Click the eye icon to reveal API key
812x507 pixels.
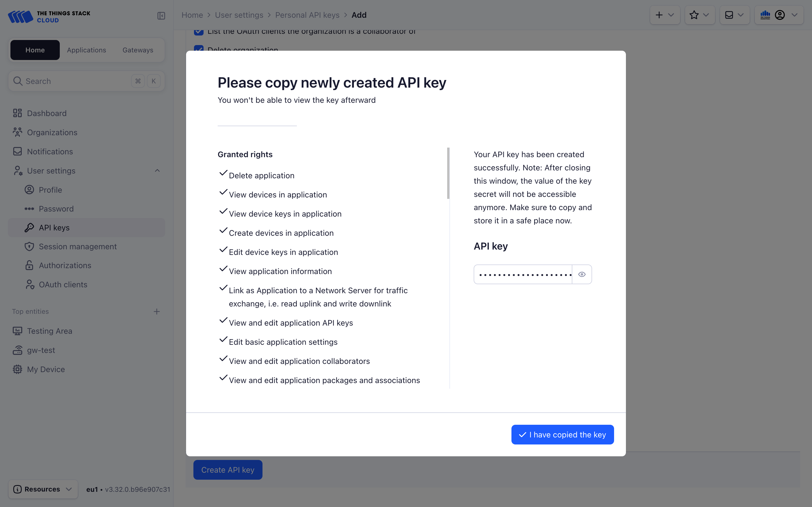[x=582, y=274]
